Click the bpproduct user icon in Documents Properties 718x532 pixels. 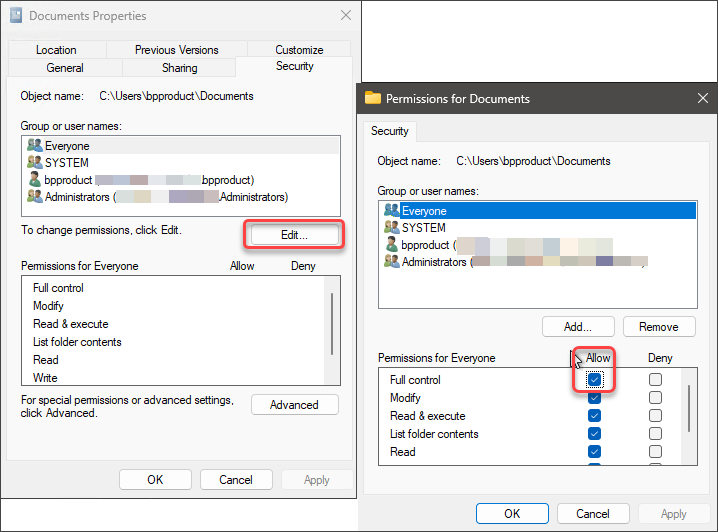[35, 179]
